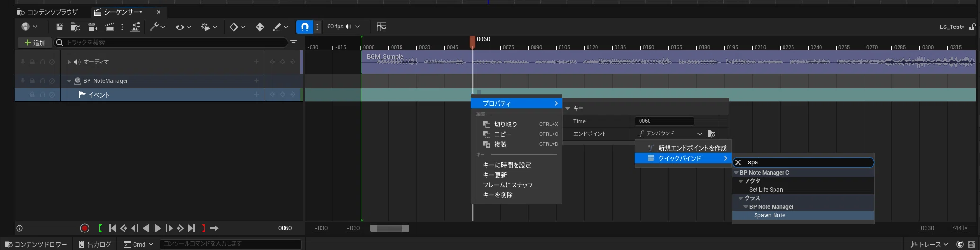This screenshot has height=250, width=980.
Task: Open the track filter icon
Action: (294, 43)
